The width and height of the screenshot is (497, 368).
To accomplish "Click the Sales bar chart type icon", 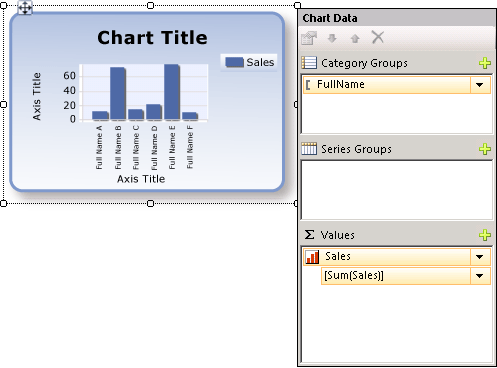I will coord(312,257).
